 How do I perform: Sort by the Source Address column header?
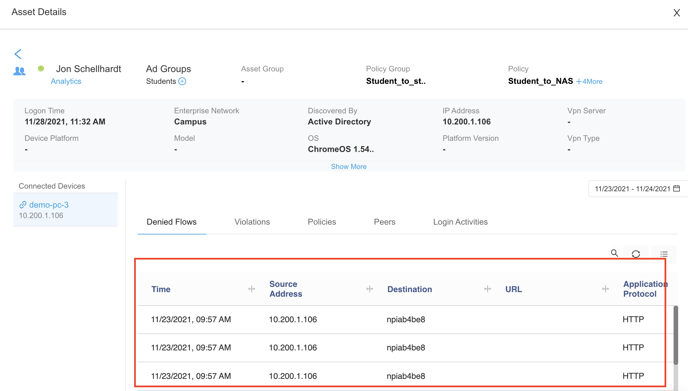coord(286,289)
